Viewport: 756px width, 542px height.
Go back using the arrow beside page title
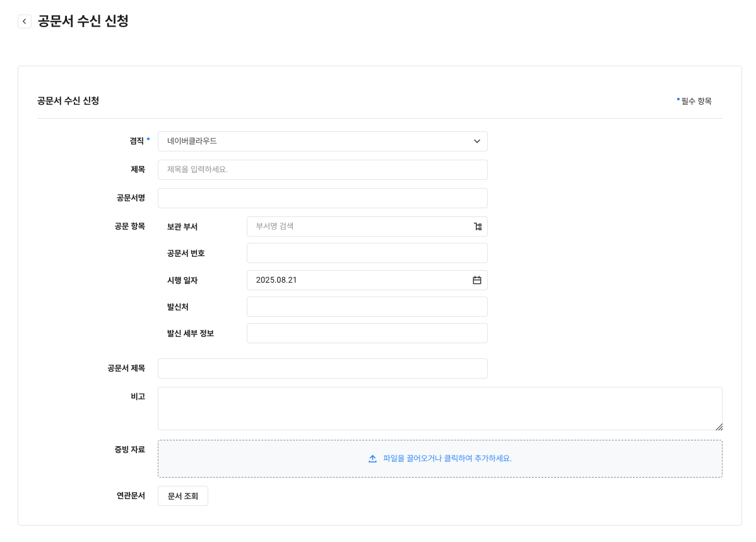pyautogui.click(x=25, y=21)
